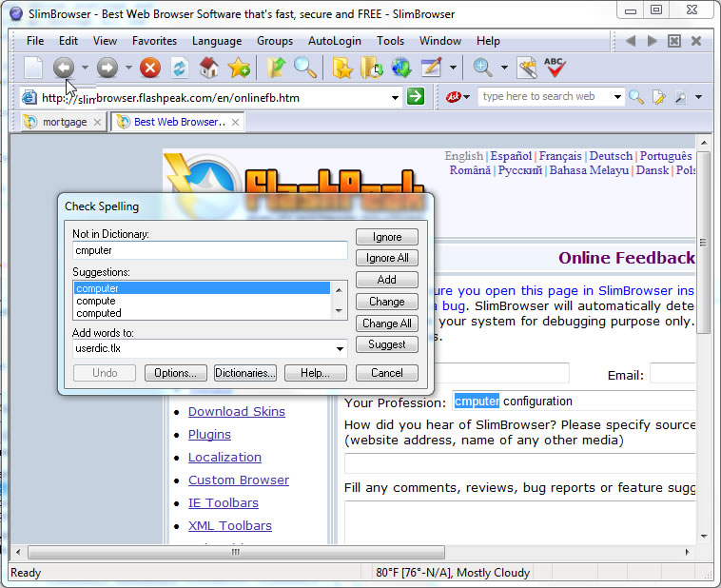The height and width of the screenshot is (588, 721).
Task: Open spelling Options... button
Action: pyautogui.click(x=176, y=373)
